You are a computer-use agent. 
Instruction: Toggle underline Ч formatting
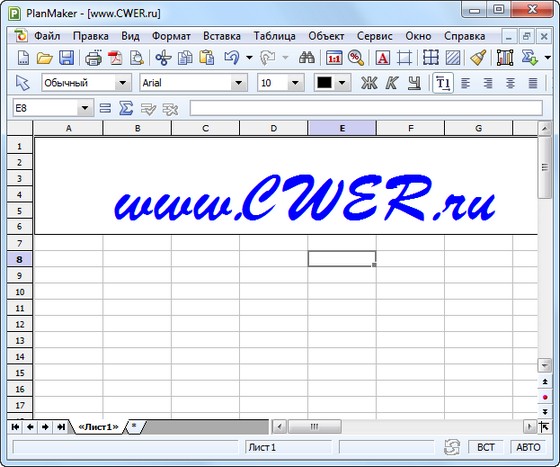point(414,83)
